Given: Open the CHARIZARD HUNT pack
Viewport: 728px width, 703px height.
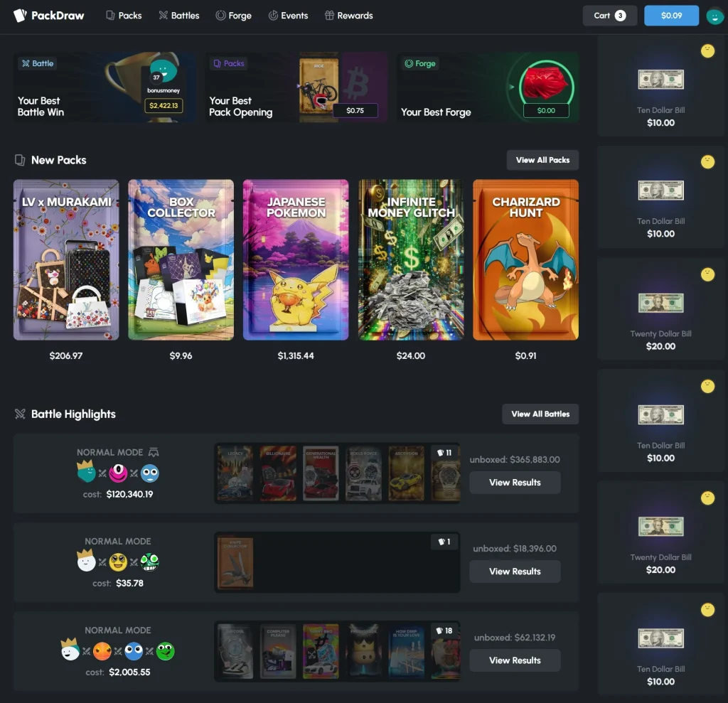Looking at the screenshot, I should [x=525, y=260].
